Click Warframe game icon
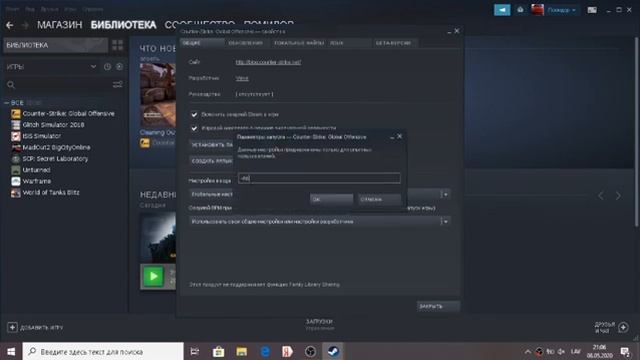640x360 pixels. [x=16, y=181]
